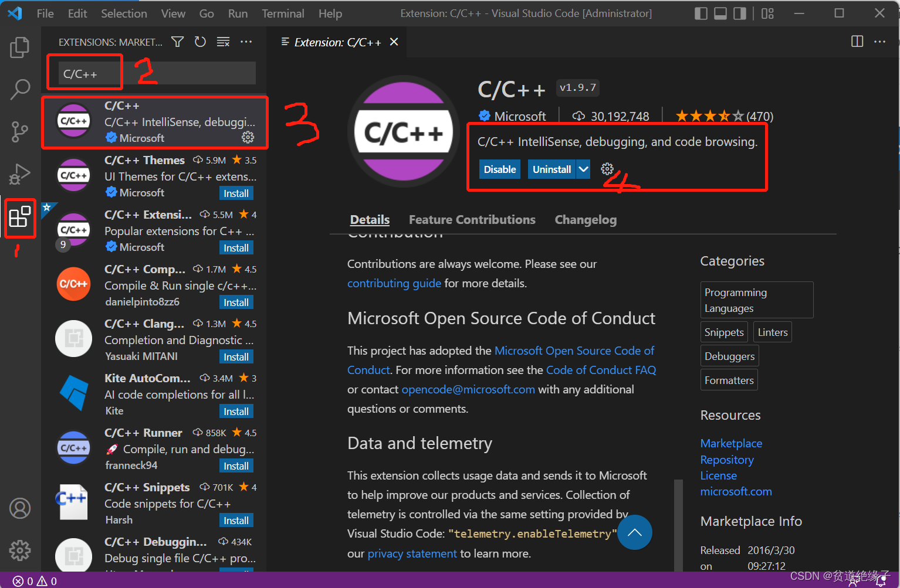Select Programming Languages category
Screen dimensions: 900x588
[x=757, y=300]
